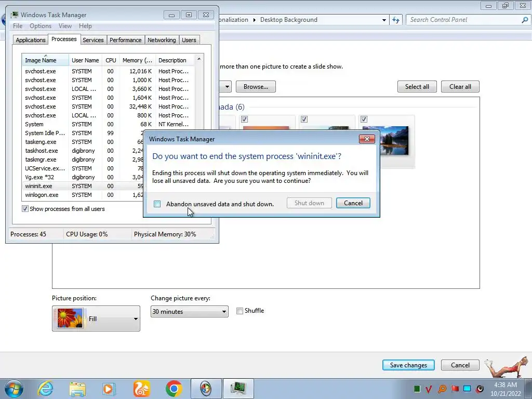Click the Task Manager title bar icon
The height and width of the screenshot is (399, 532).
point(14,15)
